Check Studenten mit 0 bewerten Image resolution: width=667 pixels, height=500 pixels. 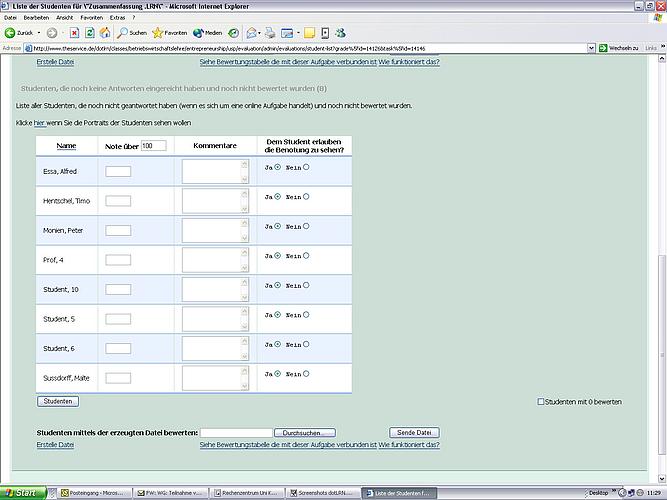tap(541, 402)
